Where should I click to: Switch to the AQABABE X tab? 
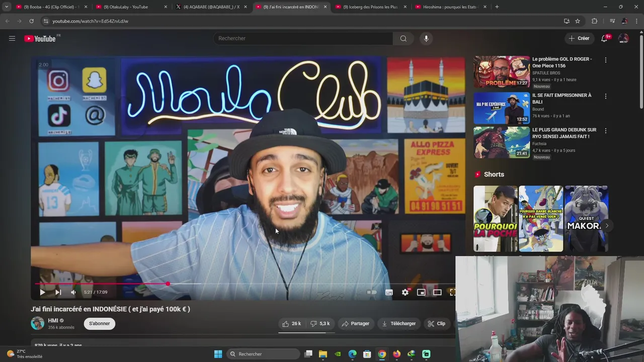(210, 7)
